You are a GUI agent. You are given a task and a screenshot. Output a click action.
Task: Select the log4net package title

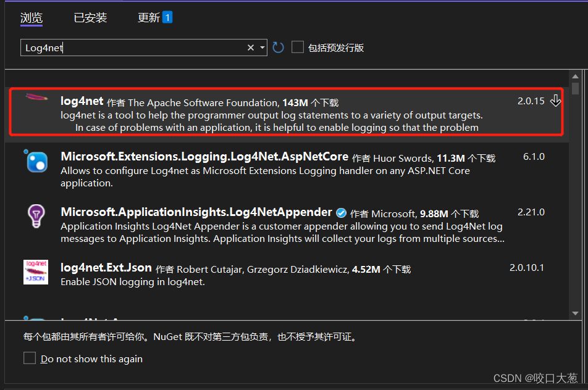[82, 101]
